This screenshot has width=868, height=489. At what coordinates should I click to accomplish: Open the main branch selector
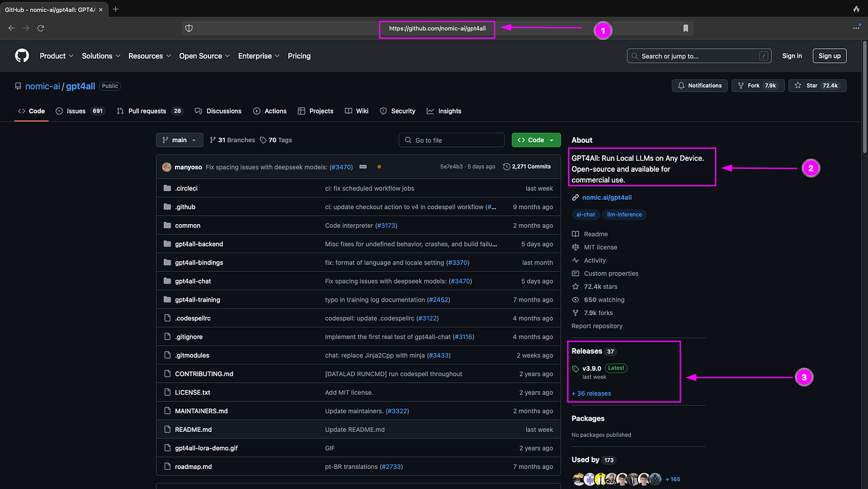point(179,140)
